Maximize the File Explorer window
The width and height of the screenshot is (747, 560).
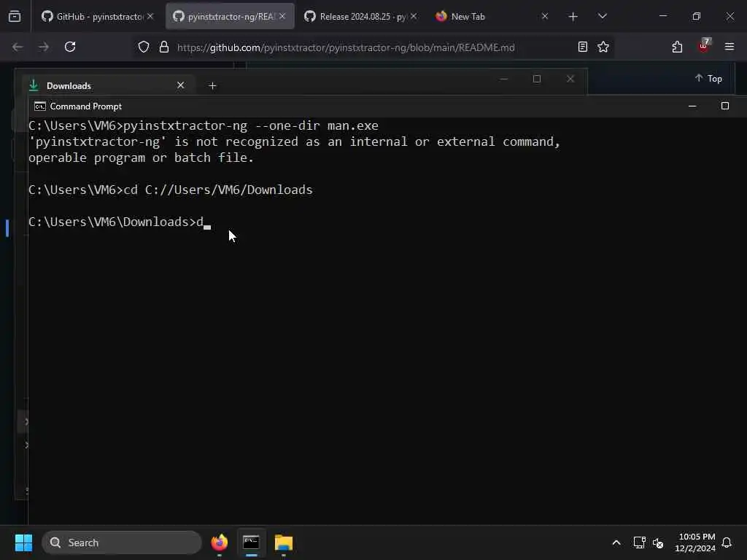click(537, 79)
